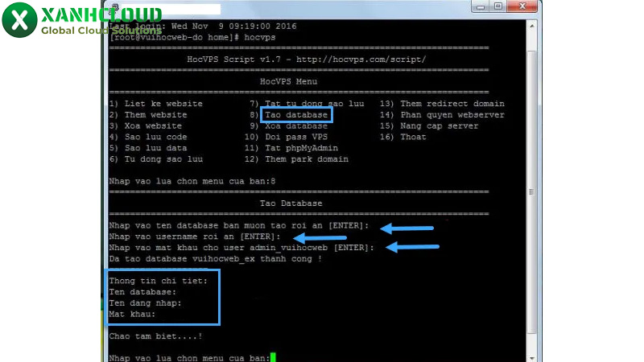Click the 'Chao tam biet' line

tap(155, 336)
